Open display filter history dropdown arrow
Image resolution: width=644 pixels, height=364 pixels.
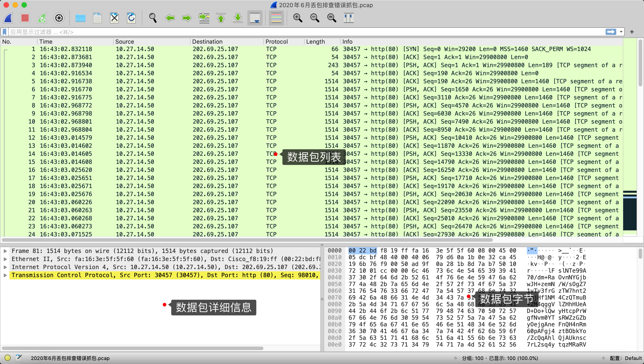click(621, 32)
